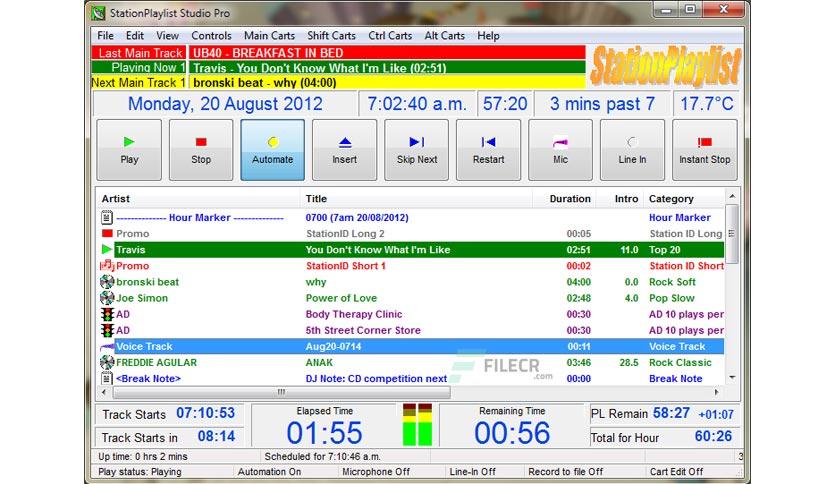Enable the Line In input
Screen dimensions: 836x484
pos(632,150)
